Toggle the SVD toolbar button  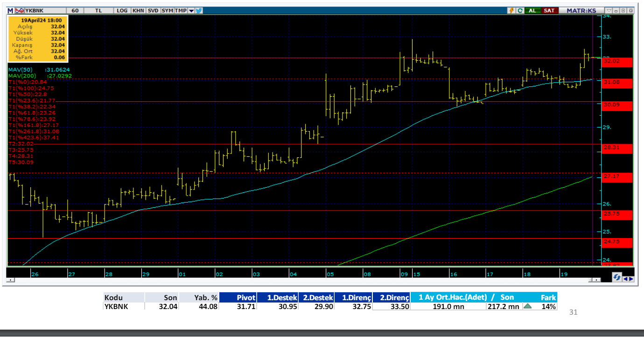[x=153, y=10]
